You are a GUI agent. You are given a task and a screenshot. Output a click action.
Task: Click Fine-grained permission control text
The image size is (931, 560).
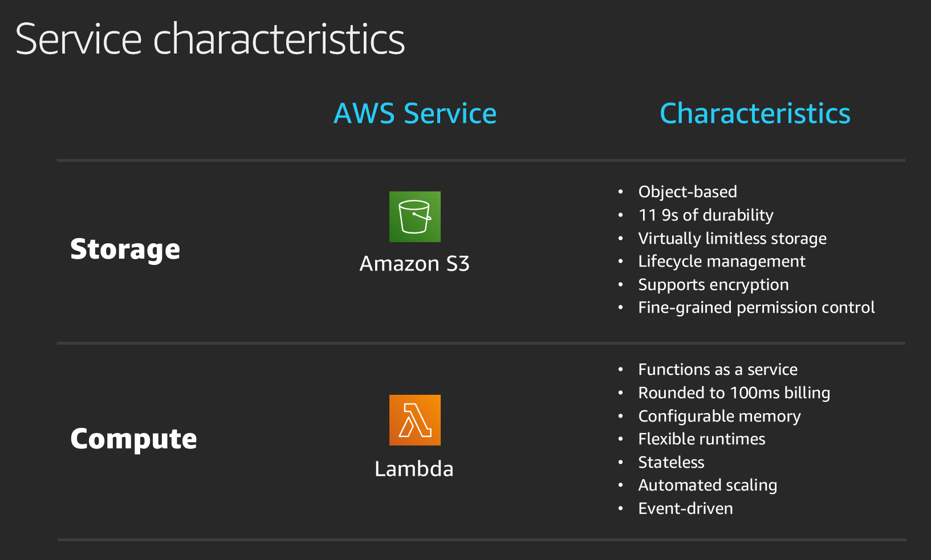pyautogui.click(x=757, y=308)
